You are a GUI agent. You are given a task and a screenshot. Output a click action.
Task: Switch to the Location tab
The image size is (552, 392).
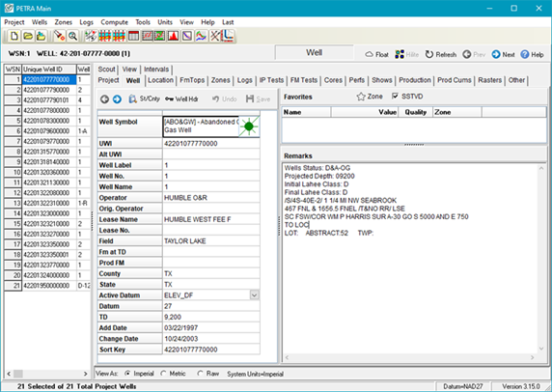(160, 80)
